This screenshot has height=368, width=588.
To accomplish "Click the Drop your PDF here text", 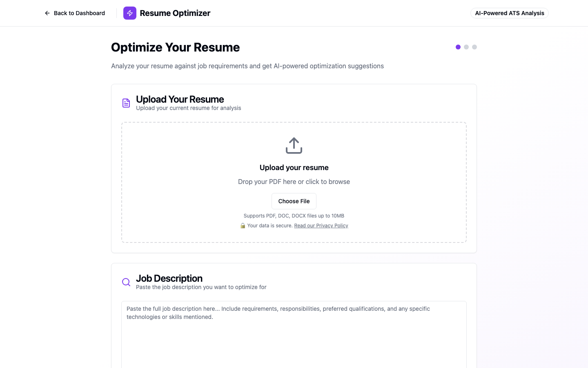I will (294, 182).
